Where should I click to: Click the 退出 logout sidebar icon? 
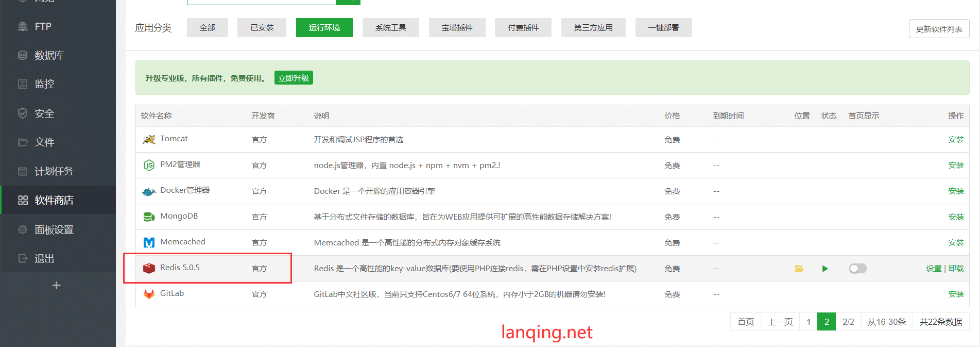click(x=23, y=258)
